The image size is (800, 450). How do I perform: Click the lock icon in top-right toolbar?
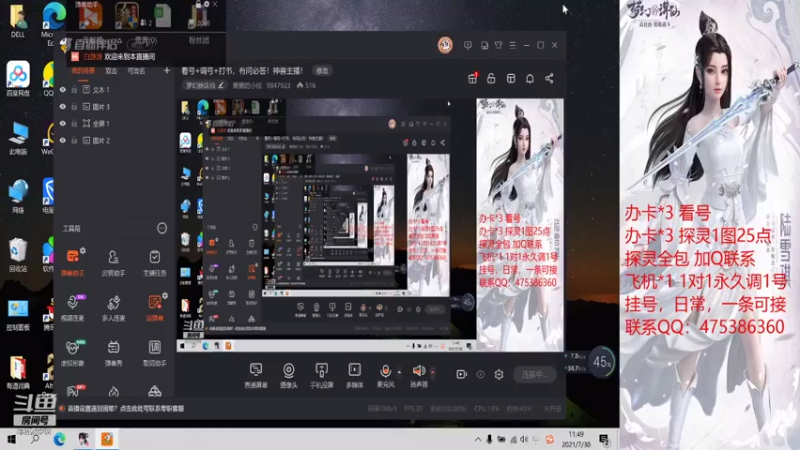tap(491, 78)
